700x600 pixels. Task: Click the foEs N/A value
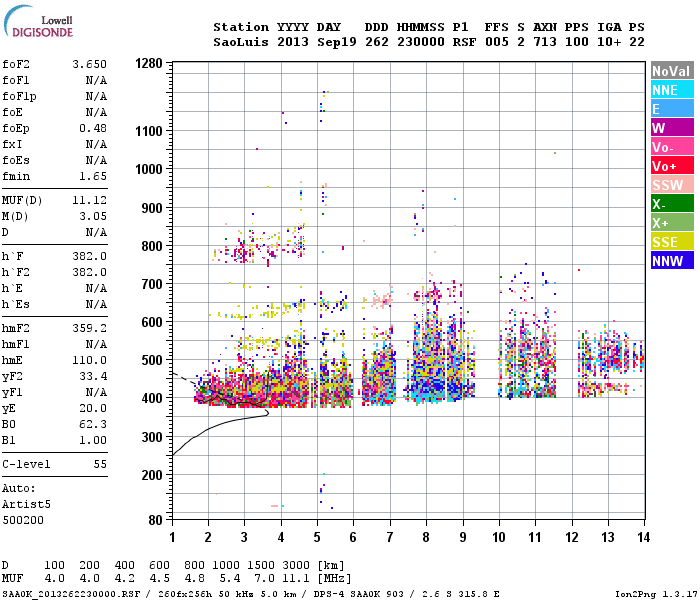pyautogui.click(x=96, y=160)
